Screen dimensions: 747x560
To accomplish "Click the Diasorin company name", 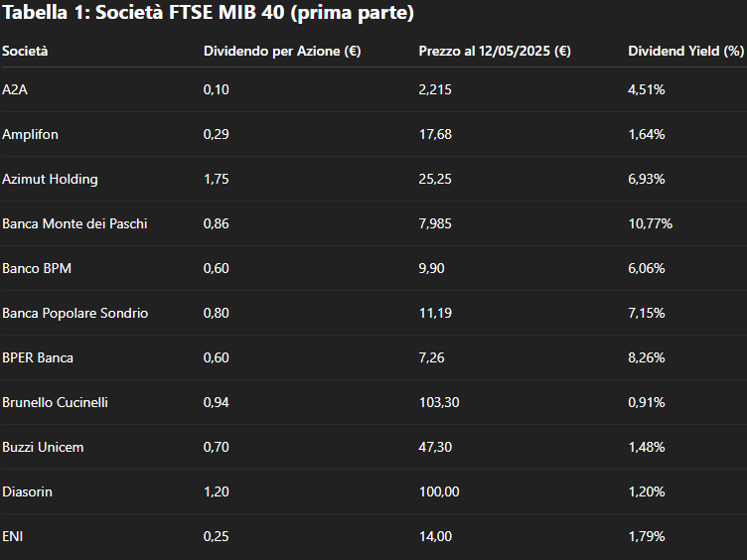I will 27,491.
